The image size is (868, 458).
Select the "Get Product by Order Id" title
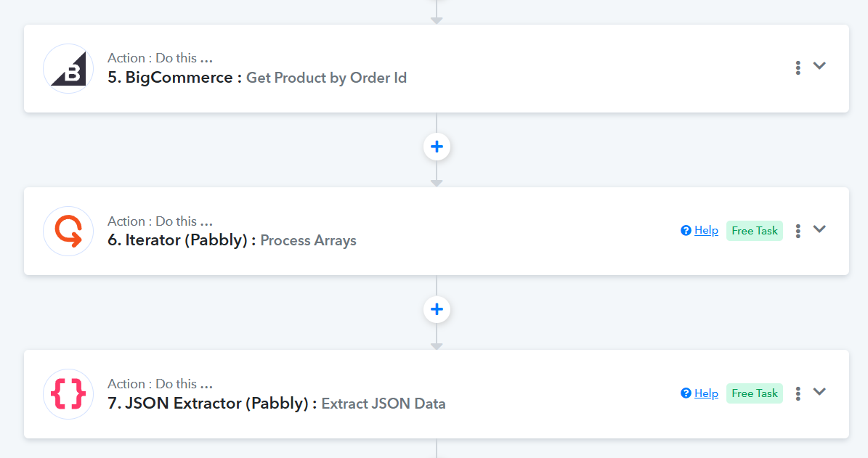point(326,78)
